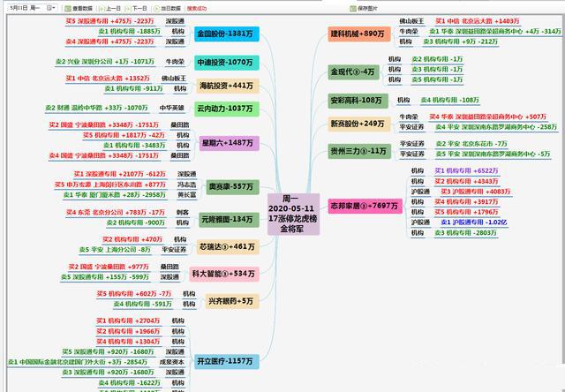
Task: Click the text 卖3 机构专用 -2803万
Action: [466, 233]
